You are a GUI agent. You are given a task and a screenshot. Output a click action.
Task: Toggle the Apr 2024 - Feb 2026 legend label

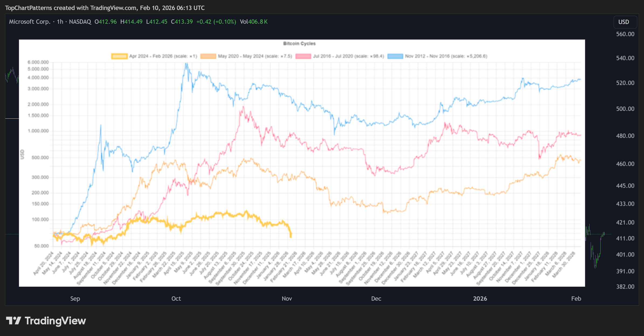point(163,56)
